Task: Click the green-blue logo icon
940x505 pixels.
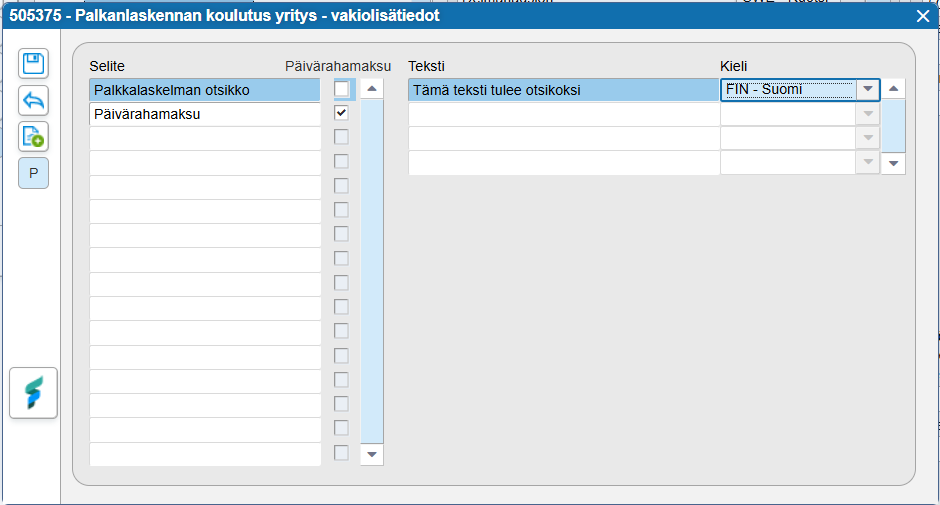Action: (x=34, y=393)
